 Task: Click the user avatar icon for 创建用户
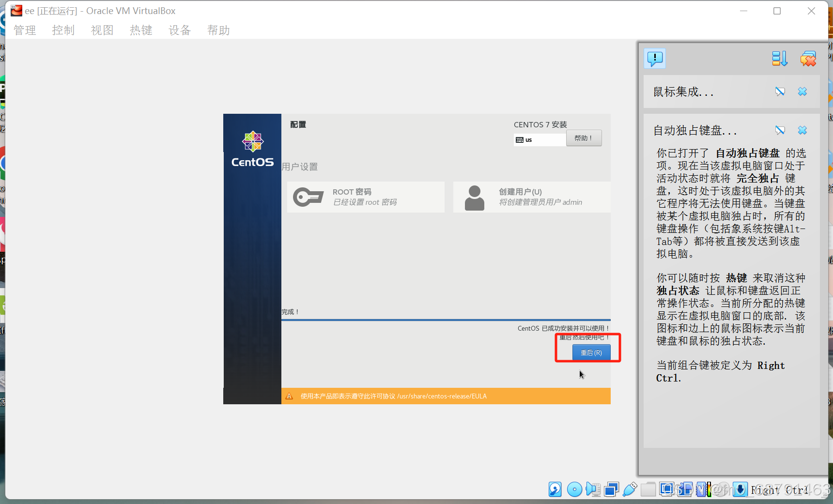(475, 198)
